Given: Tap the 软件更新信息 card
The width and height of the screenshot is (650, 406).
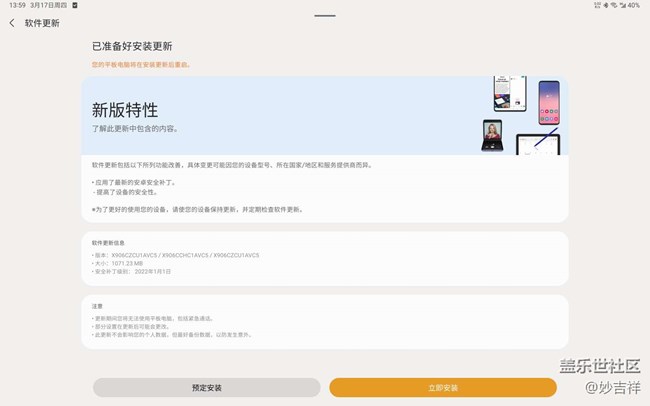Looking at the screenshot, I should pyautogui.click(x=324, y=257).
